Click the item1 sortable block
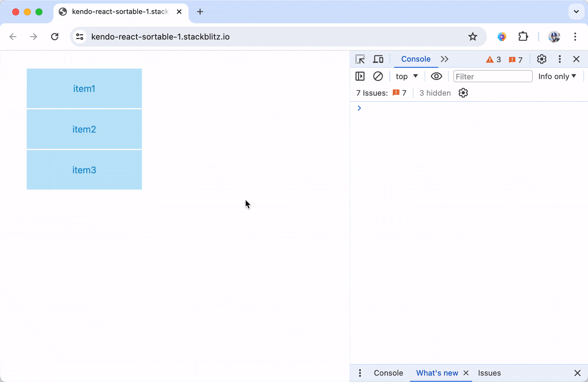Screen dimensions: 588x382 click(x=84, y=89)
